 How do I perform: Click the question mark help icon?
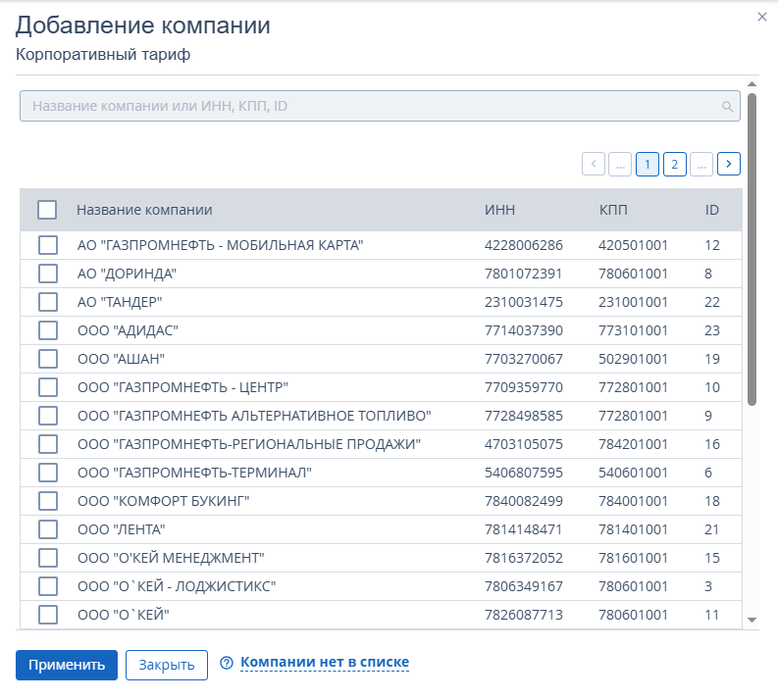(227, 664)
